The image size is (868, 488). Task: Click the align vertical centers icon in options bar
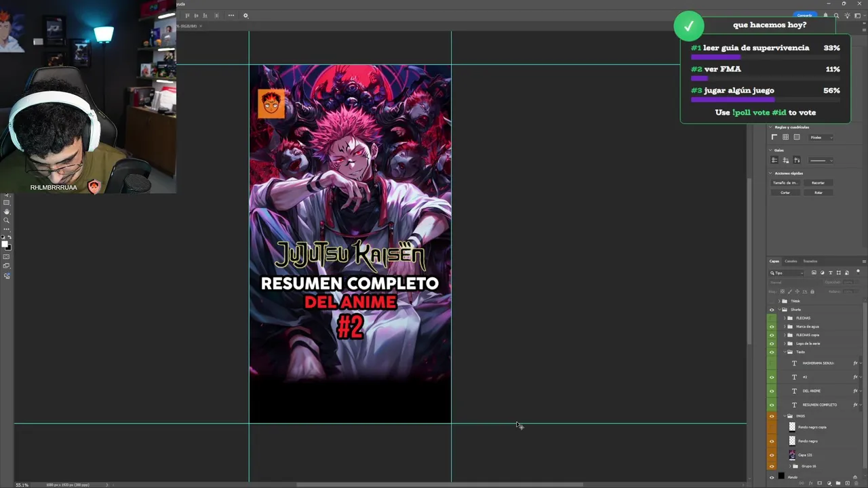[x=197, y=16]
